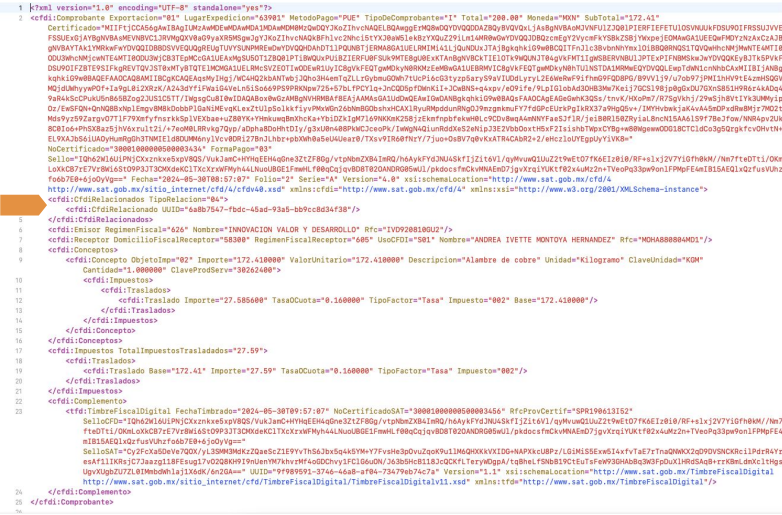
Task: Open the TimbreFiscalDigitalv11.xsd URL link
Action: 276,482
